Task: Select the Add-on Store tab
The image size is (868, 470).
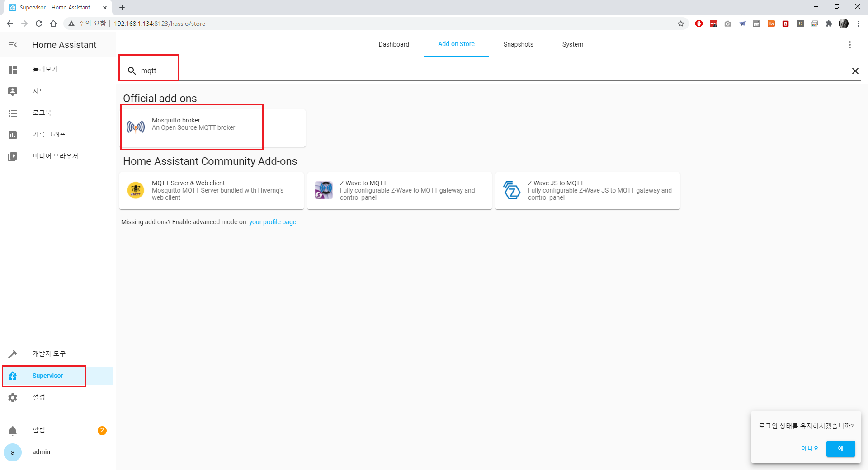Action: [456, 44]
